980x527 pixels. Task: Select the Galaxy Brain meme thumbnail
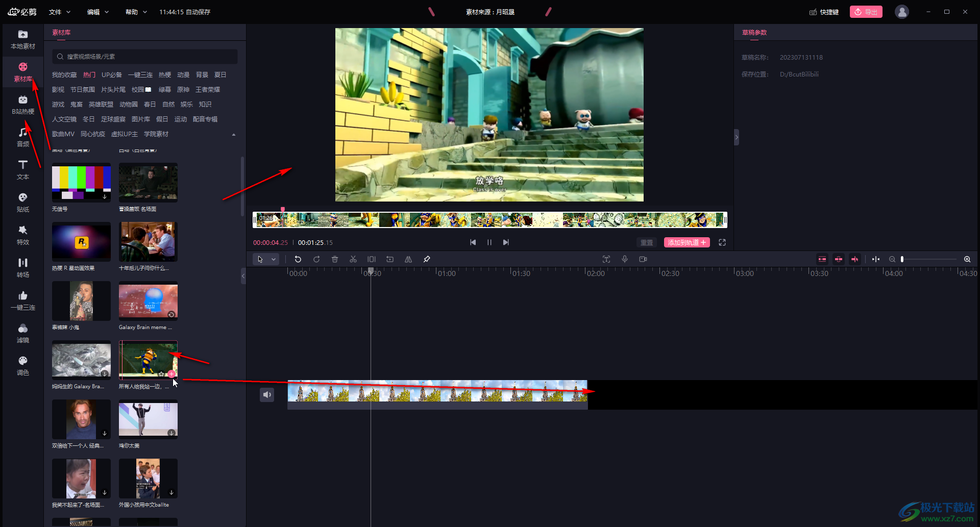(x=148, y=301)
